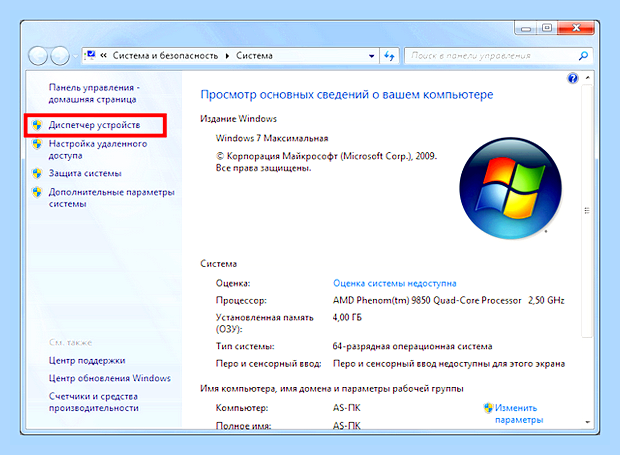Open Центр обновления Windows link
The width and height of the screenshot is (620, 455).
click(x=110, y=378)
